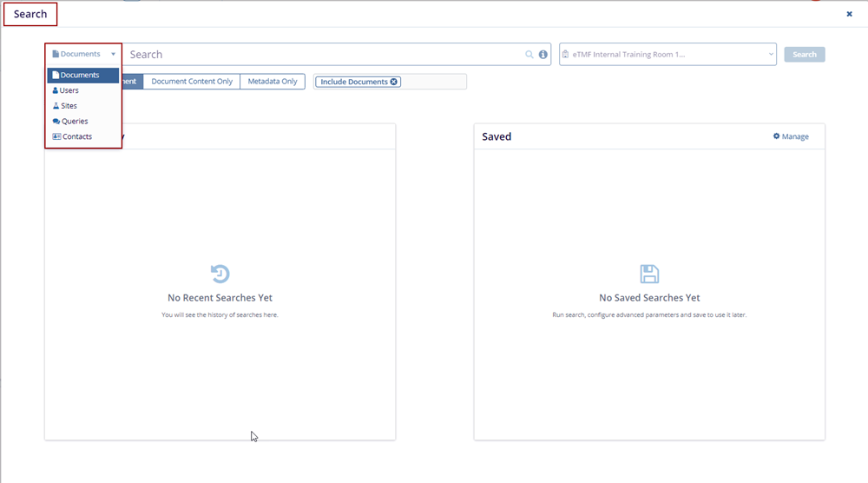
Task: Click the recent searches history icon
Action: click(x=220, y=275)
